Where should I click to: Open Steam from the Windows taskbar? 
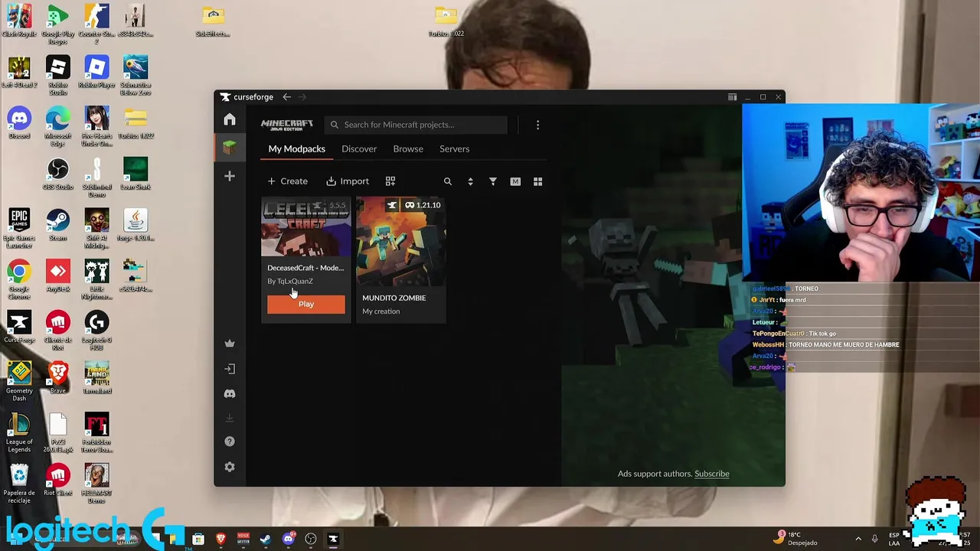point(266,539)
